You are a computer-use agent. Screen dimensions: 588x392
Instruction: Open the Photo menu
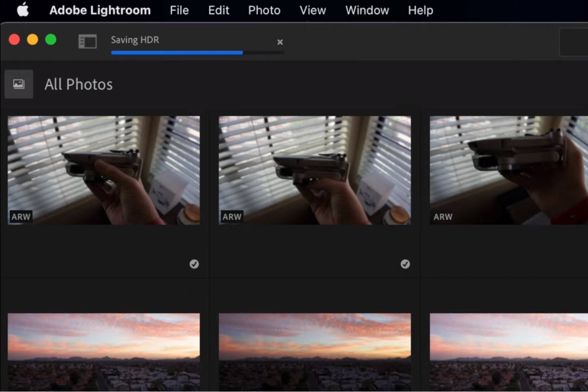click(x=264, y=10)
